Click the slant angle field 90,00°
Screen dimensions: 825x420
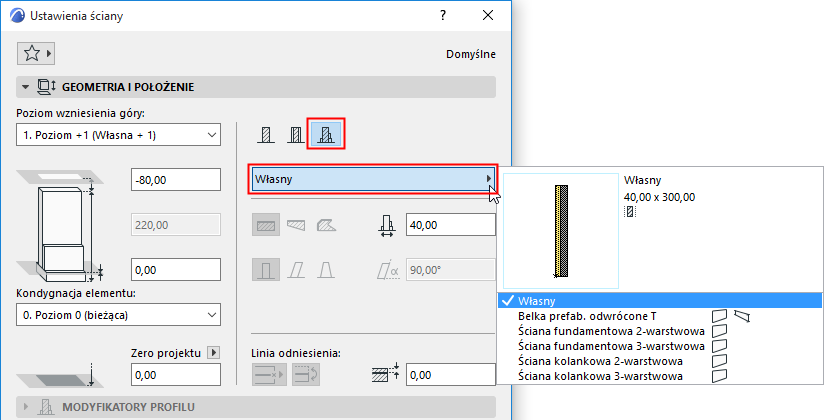point(451,269)
